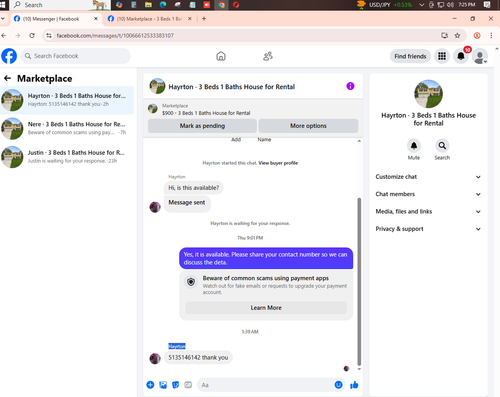500x397 pixels.
Task: Reload the page in Chrome
Action: [x=32, y=35]
